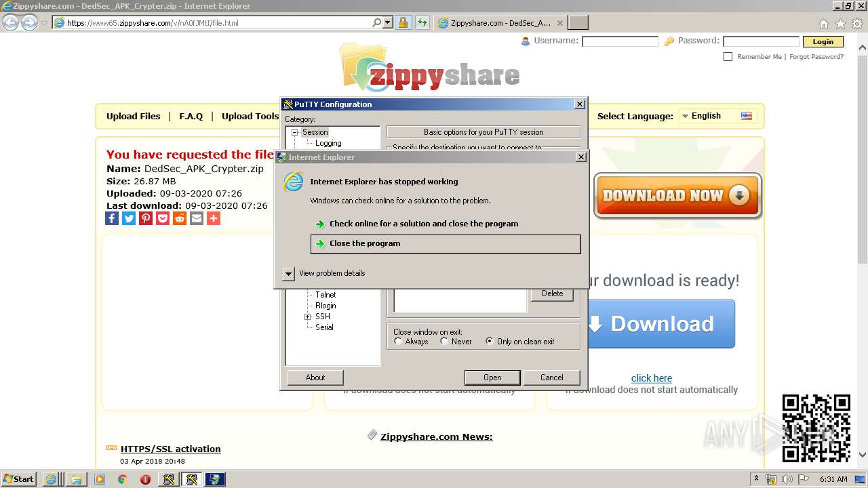Click Open button in PuTTY Configuration
Screen dimensions: 868x488
492,378
